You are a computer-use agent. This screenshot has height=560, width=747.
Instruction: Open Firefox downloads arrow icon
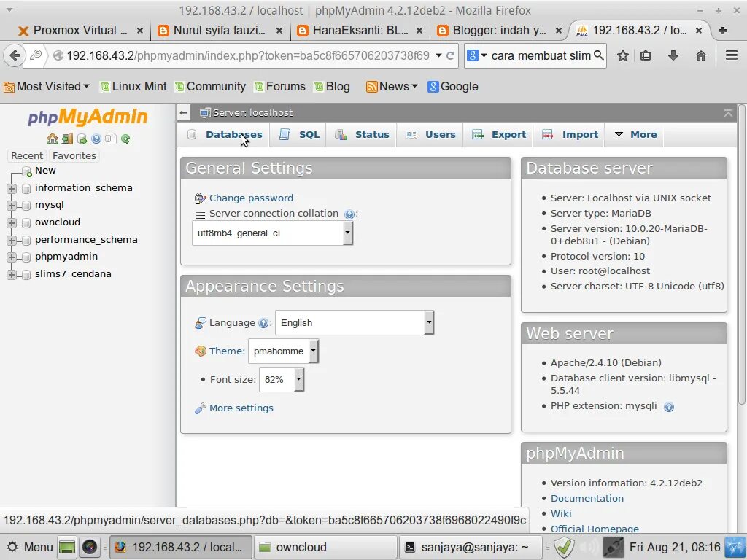tap(673, 55)
